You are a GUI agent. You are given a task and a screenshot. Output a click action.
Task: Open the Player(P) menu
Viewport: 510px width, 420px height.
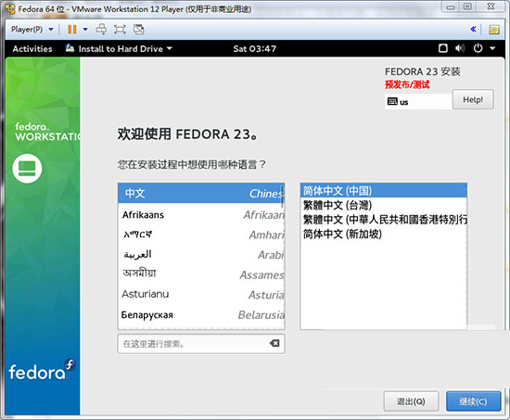tap(27, 30)
